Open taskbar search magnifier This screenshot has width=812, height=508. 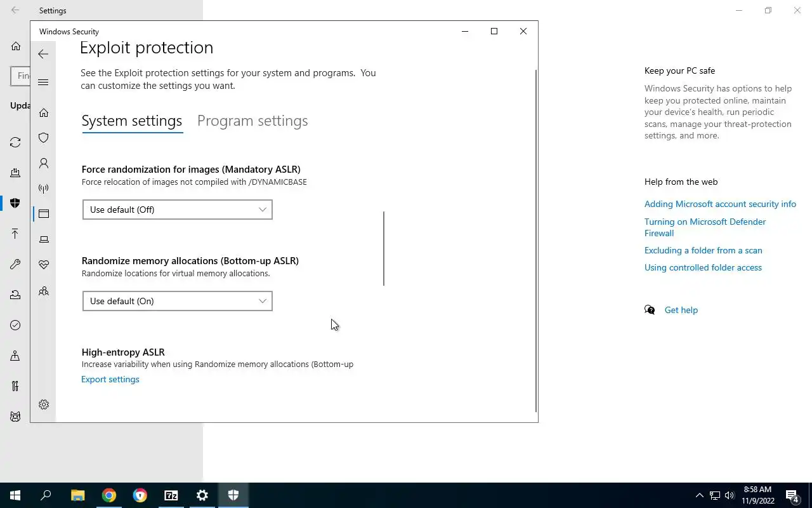46,495
